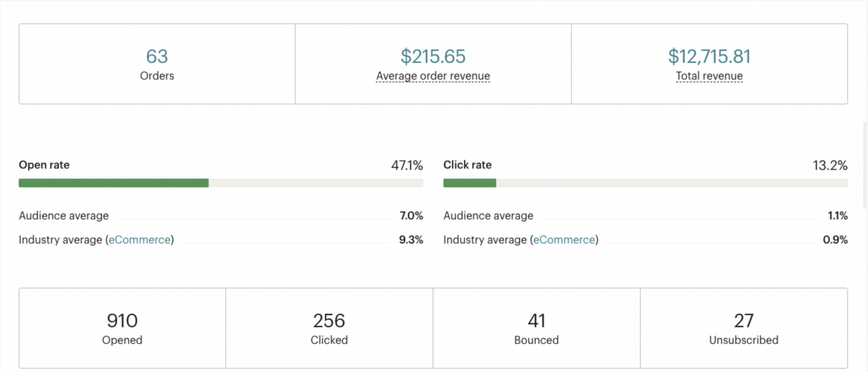Click the Total revenue label

(709, 76)
